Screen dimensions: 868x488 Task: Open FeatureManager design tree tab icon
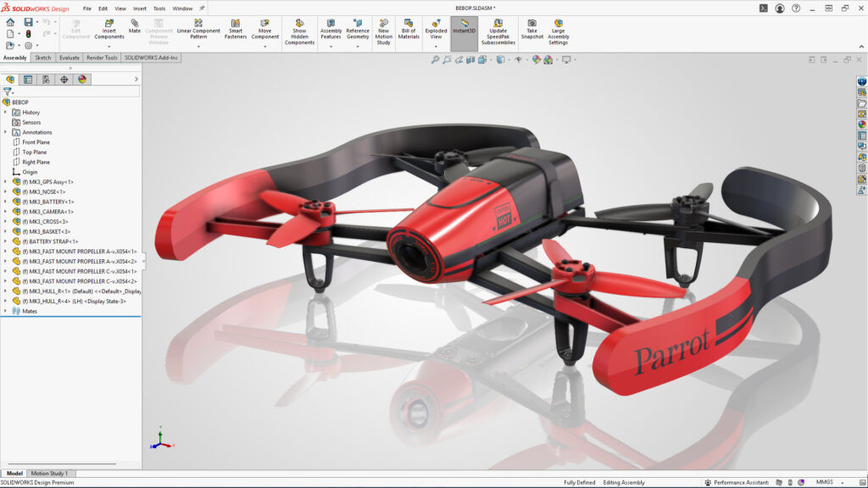tap(10, 80)
